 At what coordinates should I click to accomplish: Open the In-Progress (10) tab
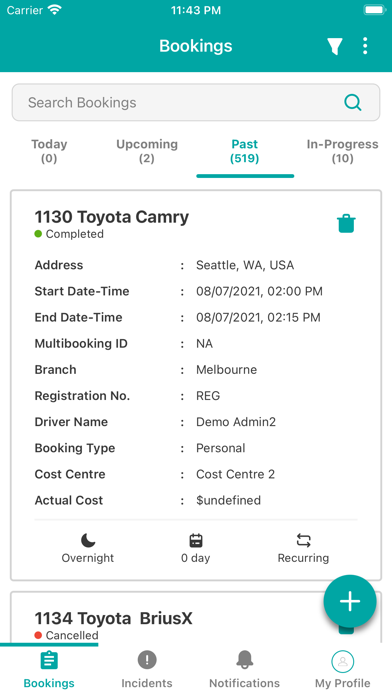pos(342,151)
